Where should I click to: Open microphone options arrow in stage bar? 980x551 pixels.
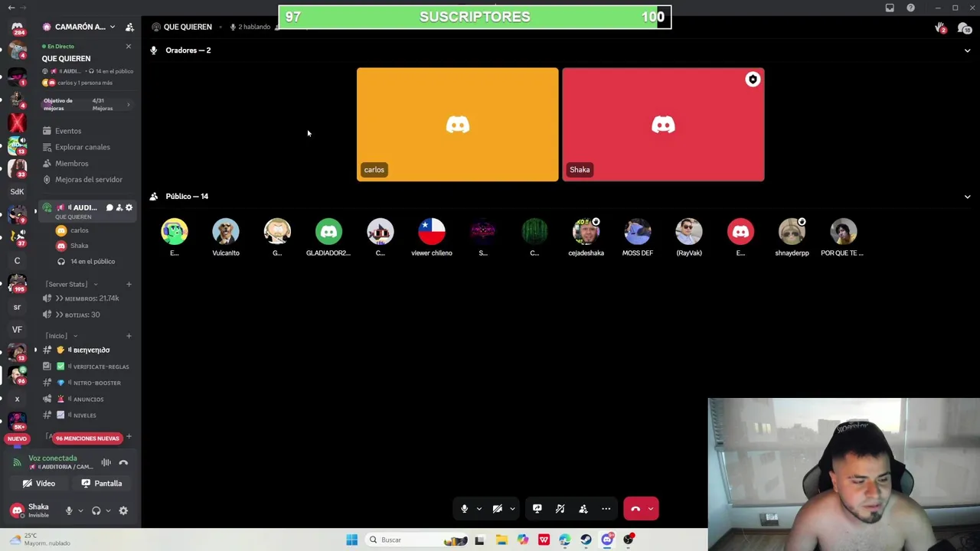[479, 509]
